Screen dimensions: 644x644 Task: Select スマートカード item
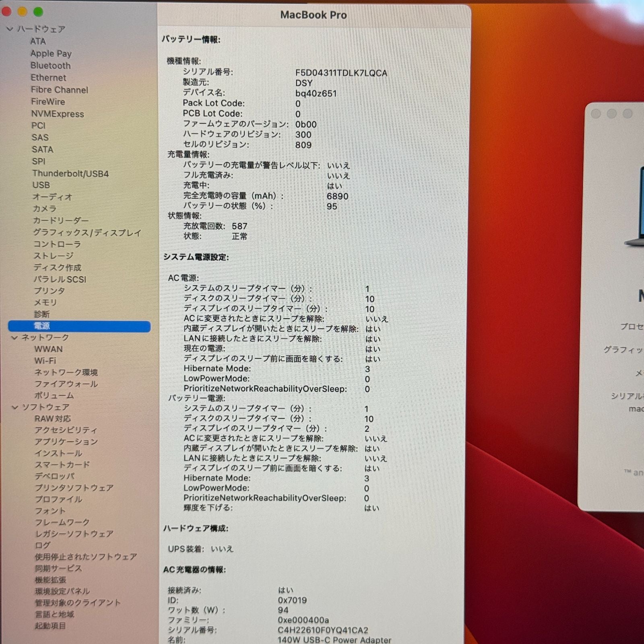coord(62,465)
